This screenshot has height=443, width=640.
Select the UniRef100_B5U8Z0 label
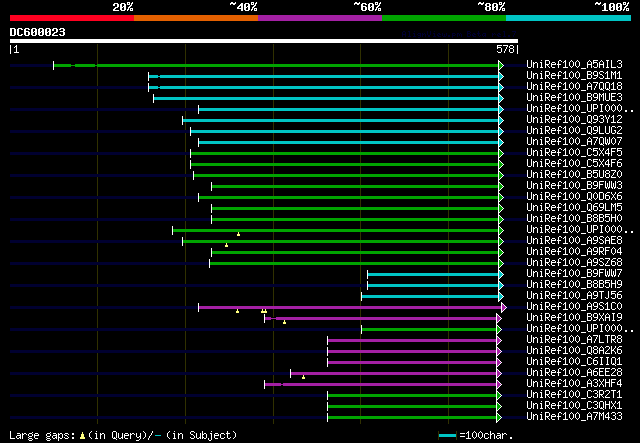574,175
